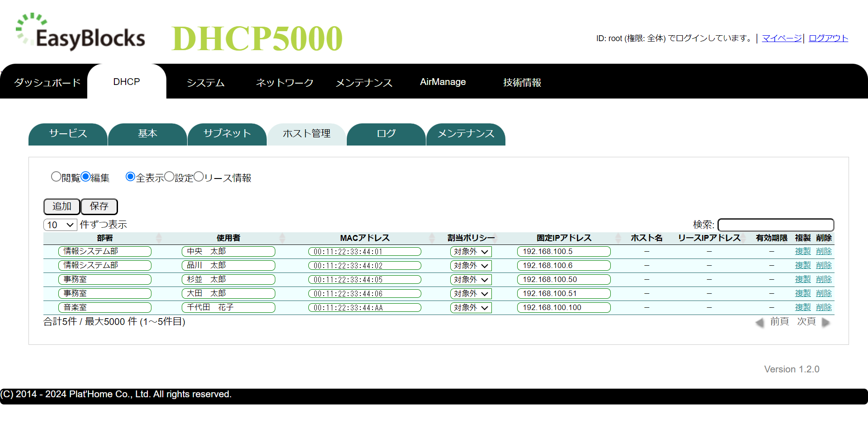Image resolution: width=868 pixels, height=437 pixels.
Task: Click 部署 field in 中央 太郎 row
Action: (105, 251)
